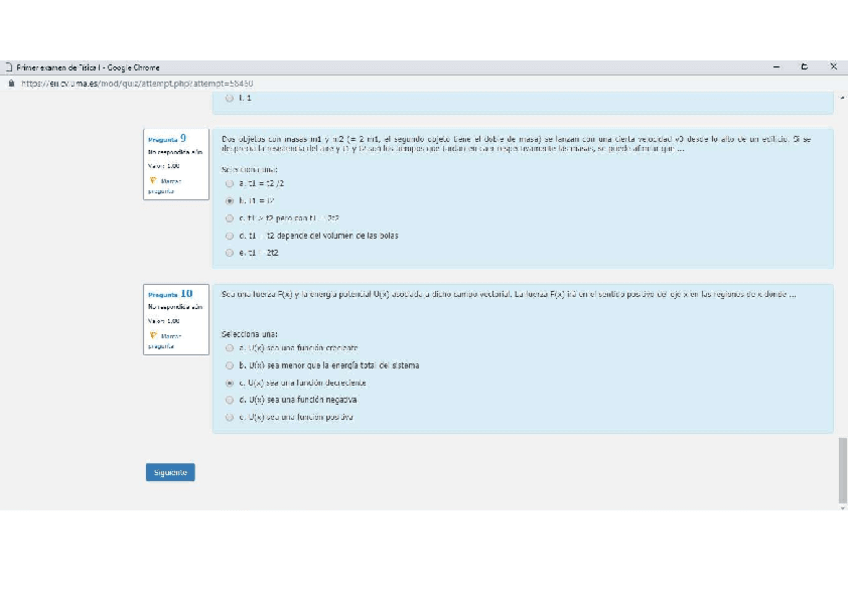
Task: Click the flag icon for Pregunta 9
Action: click(x=153, y=181)
